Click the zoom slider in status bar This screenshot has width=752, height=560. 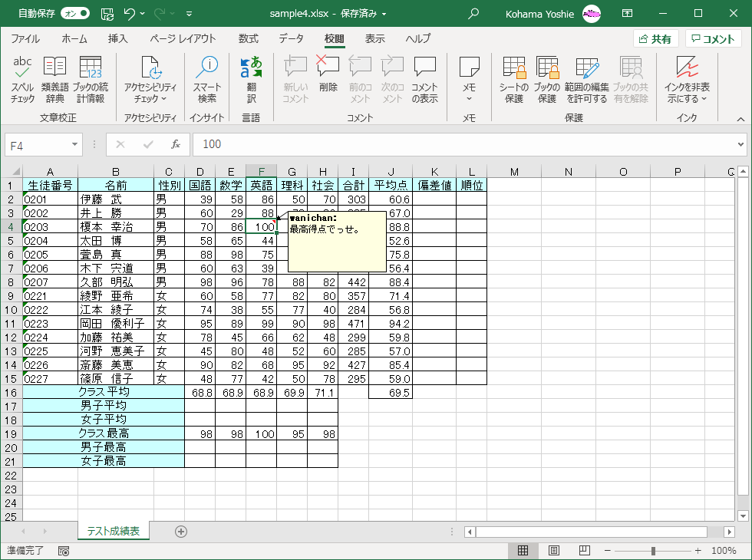(653, 551)
